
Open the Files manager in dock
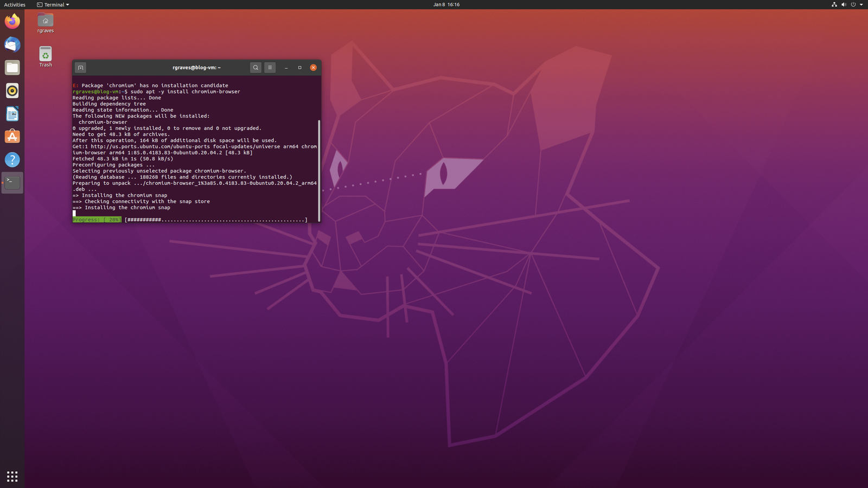tap(12, 68)
